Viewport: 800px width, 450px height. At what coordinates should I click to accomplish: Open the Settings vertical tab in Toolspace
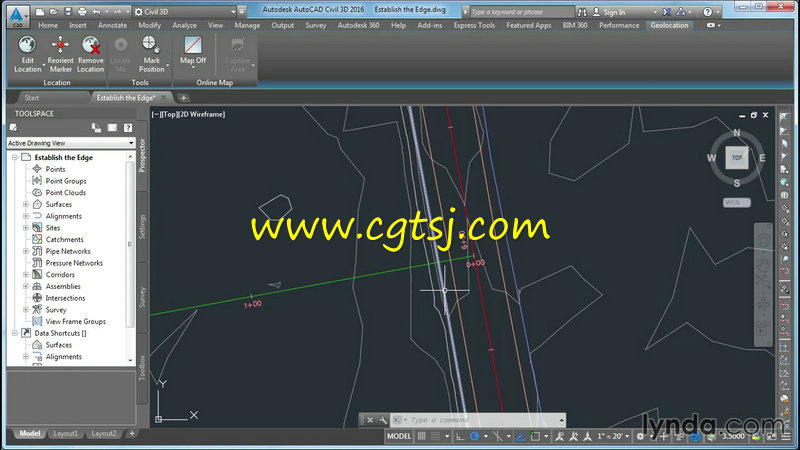pyautogui.click(x=142, y=227)
